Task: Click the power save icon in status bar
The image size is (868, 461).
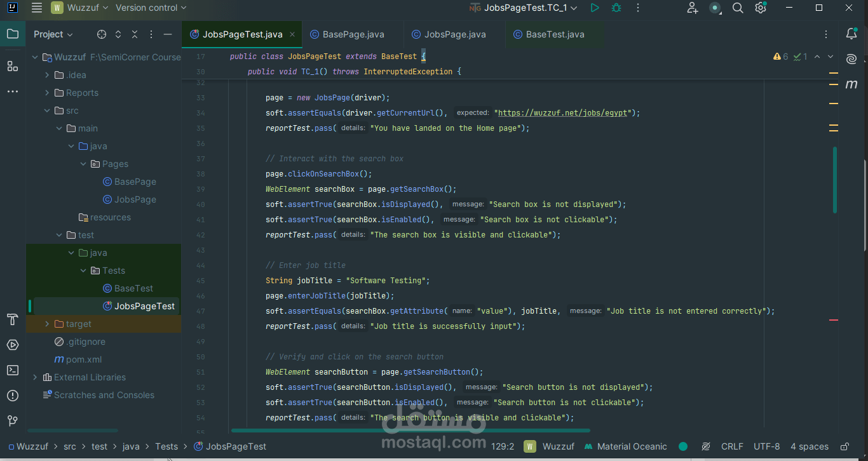Action: click(x=706, y=446)
